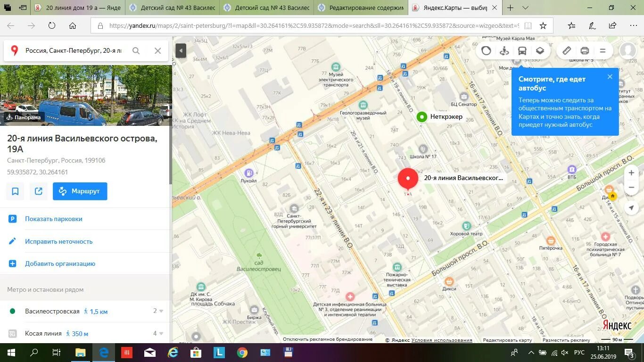
Task: Click the my-location arrow button
Action: [x=631, y=207]
